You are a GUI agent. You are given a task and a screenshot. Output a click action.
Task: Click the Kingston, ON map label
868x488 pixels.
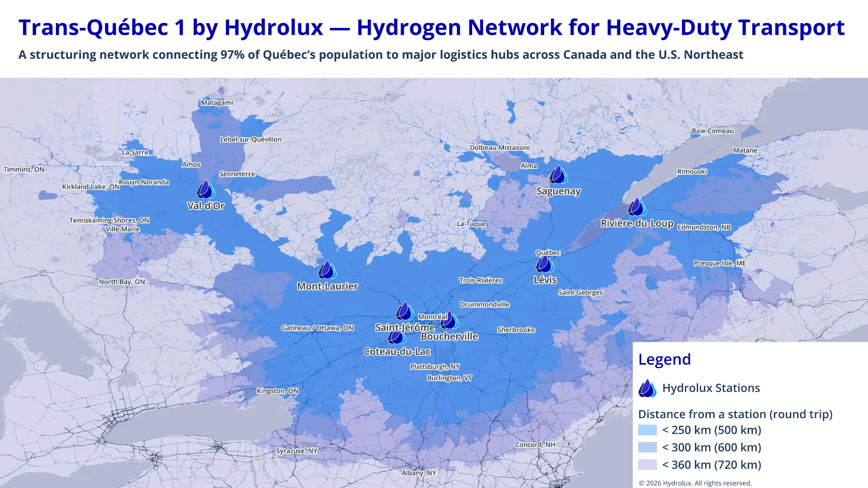pos(278,391)
